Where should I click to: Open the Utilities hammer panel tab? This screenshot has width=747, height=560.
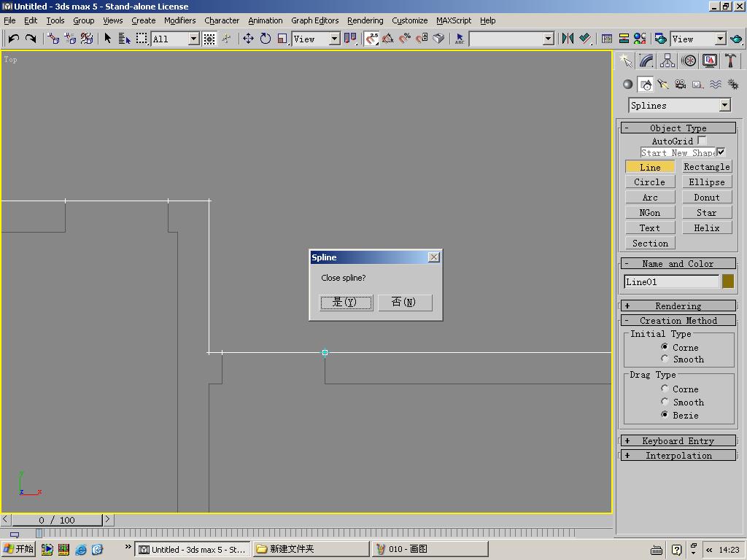point(730,61)
